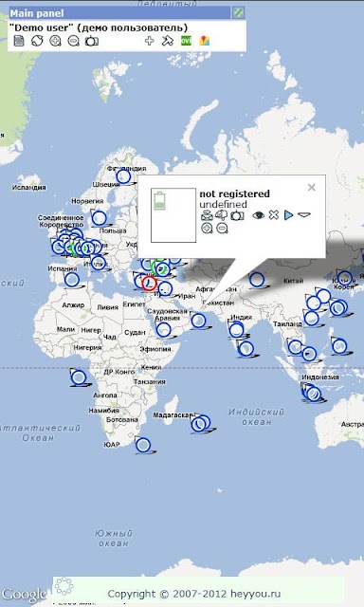
Task: Click the X delete icon beside eye
Action: pos(274,215)
